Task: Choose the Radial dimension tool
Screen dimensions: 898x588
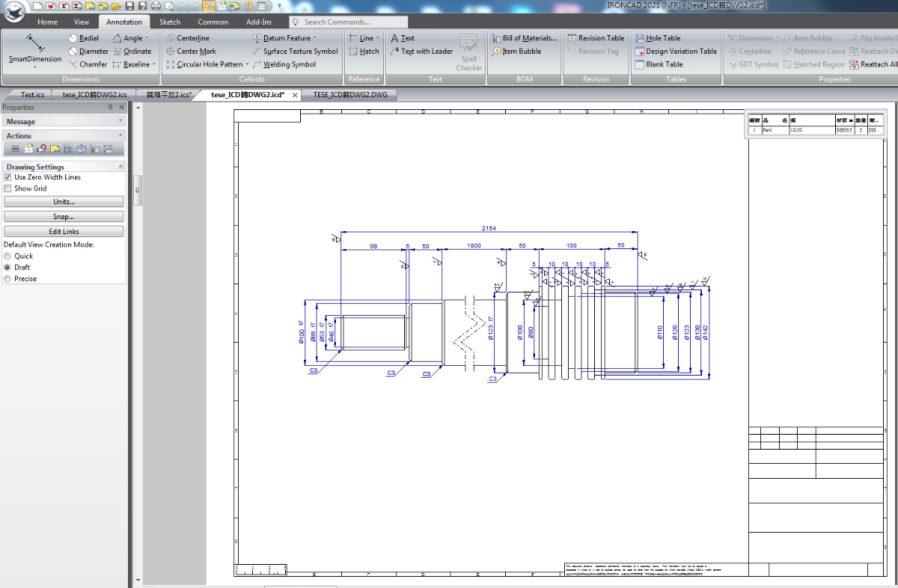Action: click(x=83, y=38)
